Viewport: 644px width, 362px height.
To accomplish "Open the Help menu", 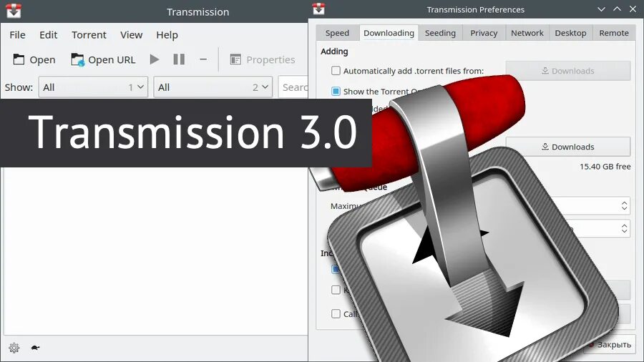I will [167, 35].
